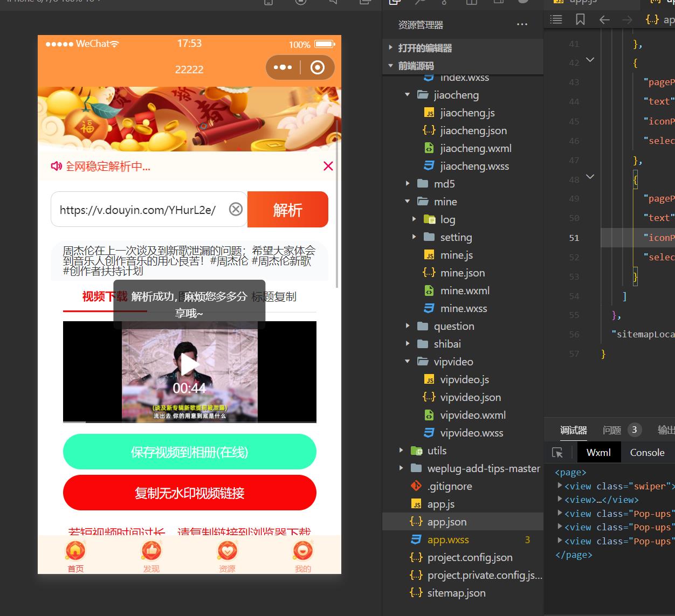675x616 pixels.
Task: Click 复制无水印视频链接 red button
Action: (x=189, y=493)
